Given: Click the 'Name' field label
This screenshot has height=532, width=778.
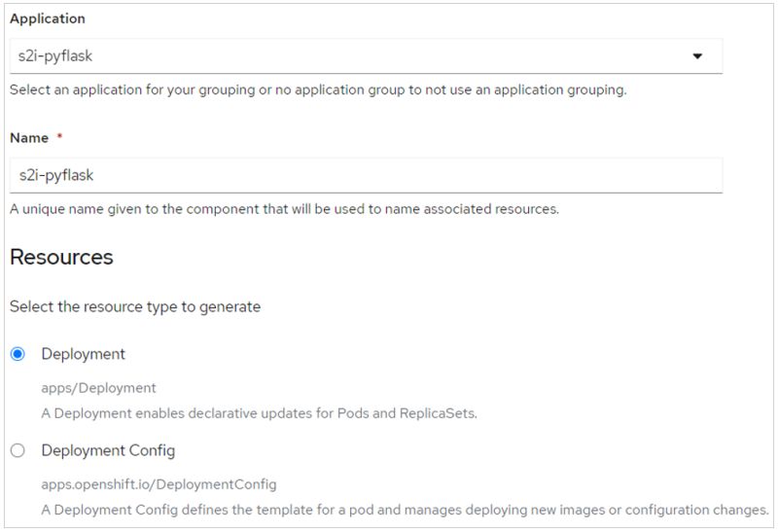Looking at the screenshot, I should 29,138.
